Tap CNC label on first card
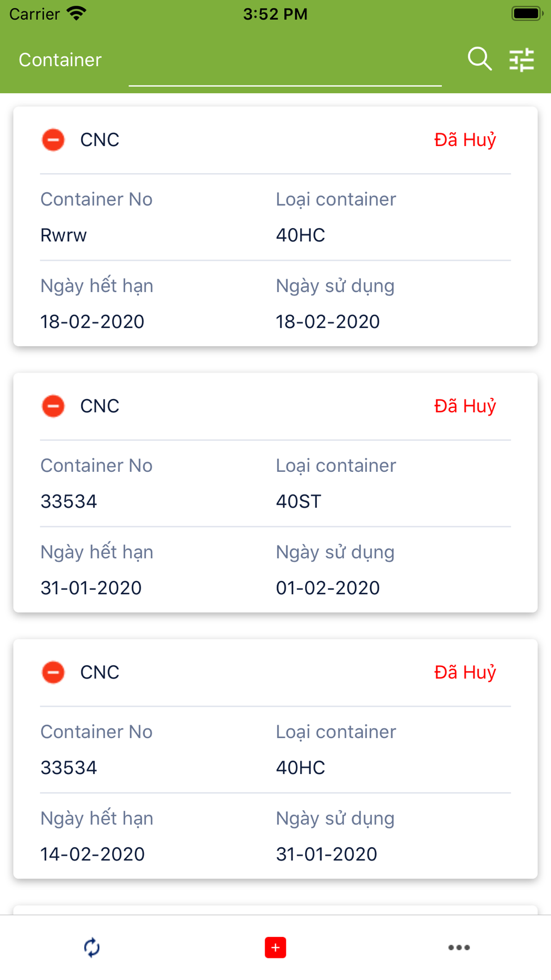 pyautogui.click(x=100, y=140)
